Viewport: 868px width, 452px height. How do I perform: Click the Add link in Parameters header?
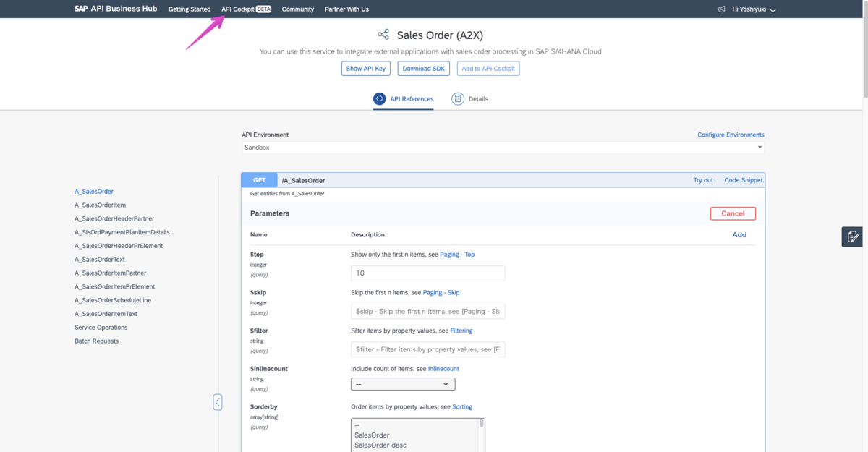739,234
